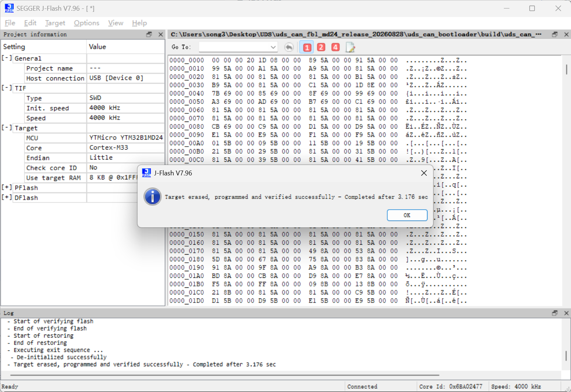Viewport: 571px width, 392px height.
Task: Open the Options menu
Action: pyautogui.click(x=87, y=23)
